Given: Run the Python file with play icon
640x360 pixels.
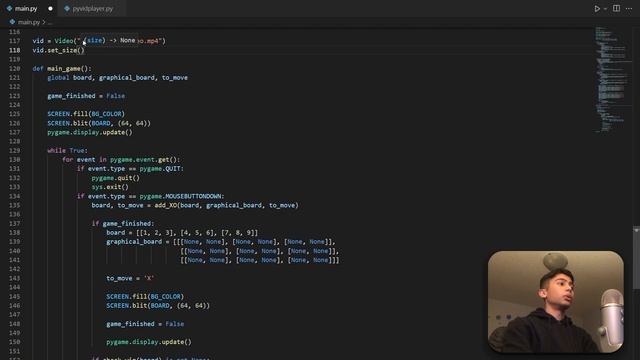Looking at the screenshot, I should coord(597,8).
